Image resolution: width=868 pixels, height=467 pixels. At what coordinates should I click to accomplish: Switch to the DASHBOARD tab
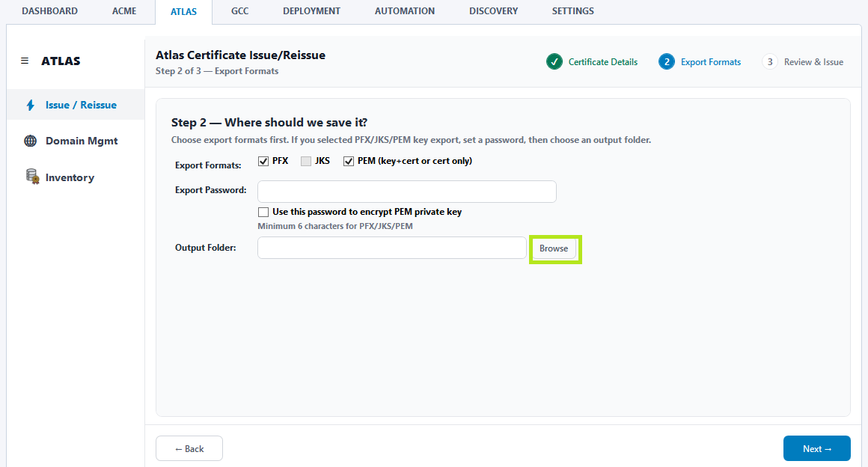tap(50, 11)
